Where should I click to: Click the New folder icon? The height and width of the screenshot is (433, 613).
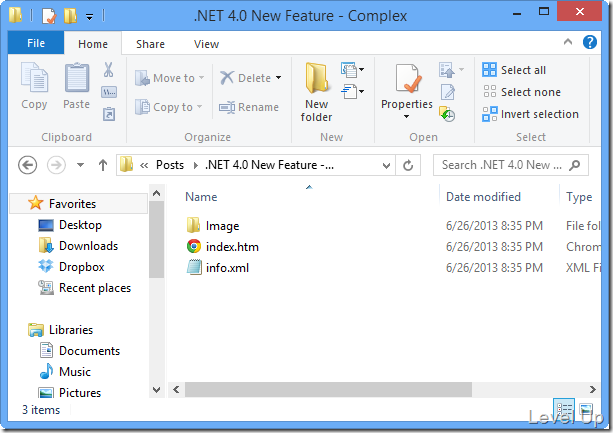tap(316, 78)
